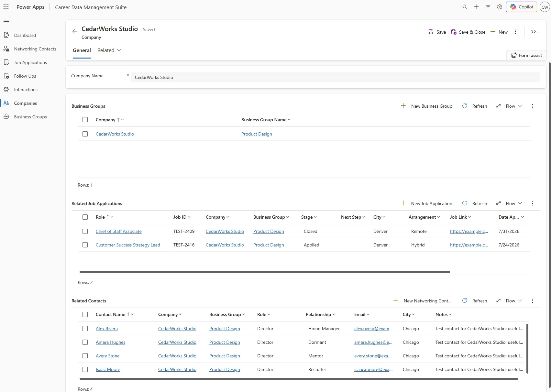Screen dimensions: 551x392
Task: Expand the Related tab dropdown
Action: click(109, 50)
